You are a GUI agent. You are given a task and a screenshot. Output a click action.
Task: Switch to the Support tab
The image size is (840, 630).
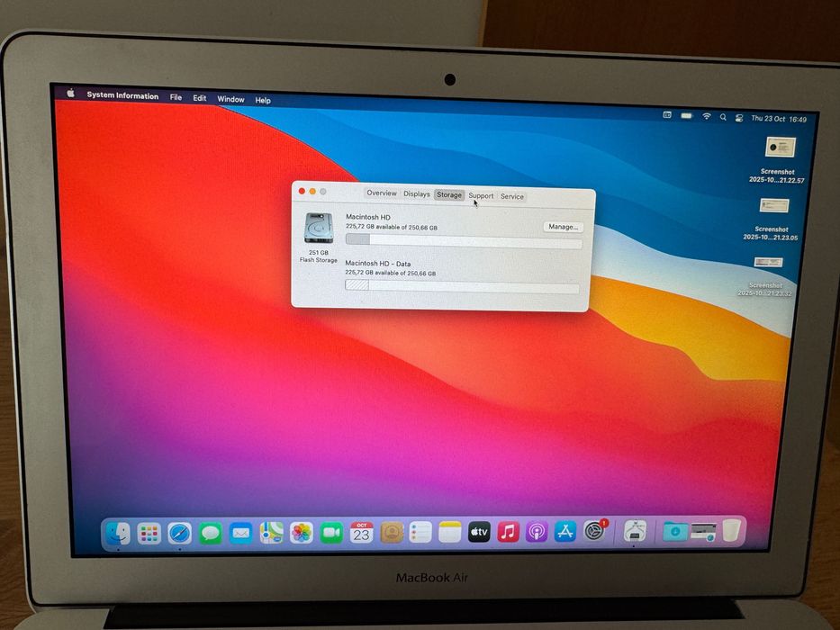click(481, 195)
